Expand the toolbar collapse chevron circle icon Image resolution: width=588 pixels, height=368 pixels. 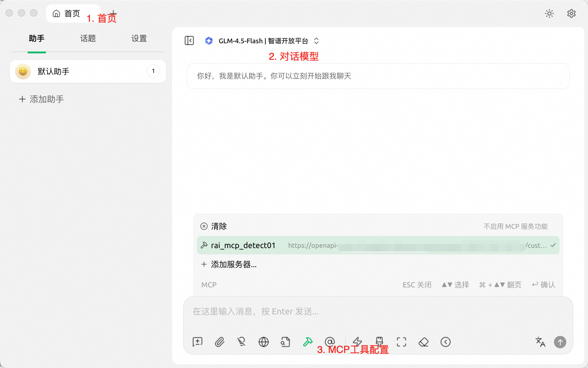click(446, 342)
